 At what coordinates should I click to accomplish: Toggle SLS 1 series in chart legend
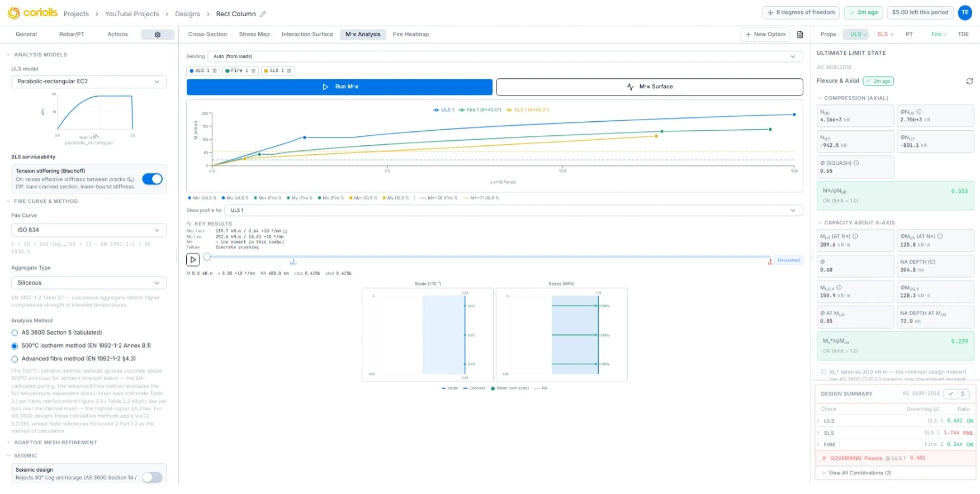[528, 110]
